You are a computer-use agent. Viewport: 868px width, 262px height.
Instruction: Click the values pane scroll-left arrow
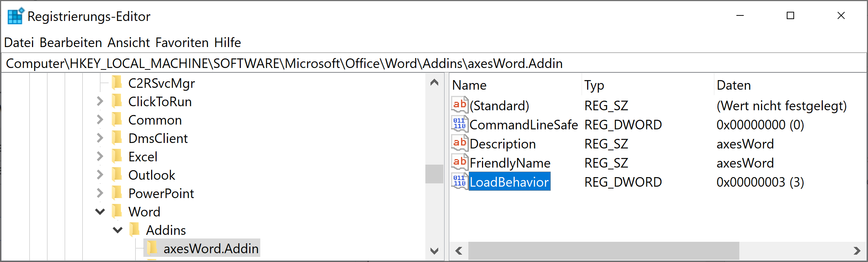458,251
